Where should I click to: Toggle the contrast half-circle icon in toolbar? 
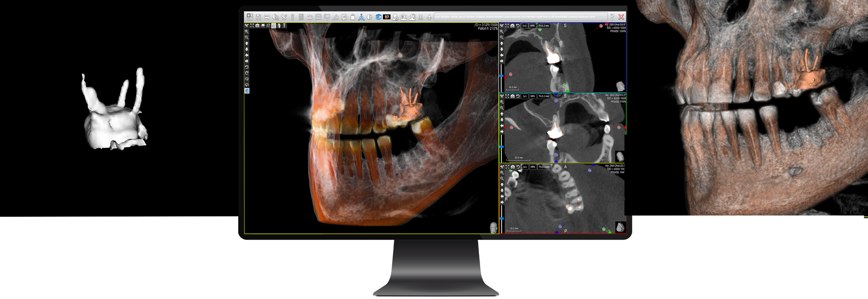(x=369, y=17)
